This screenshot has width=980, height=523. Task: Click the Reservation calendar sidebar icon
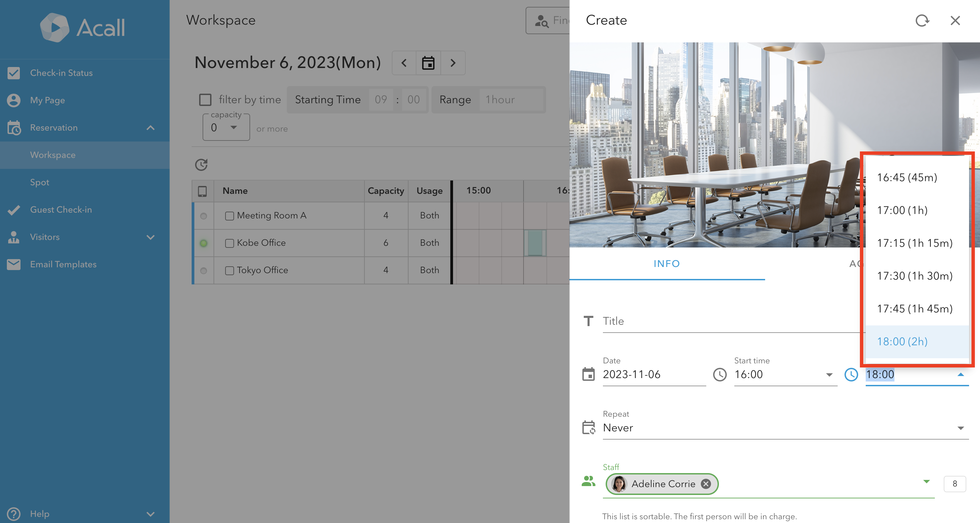pos(14,128)
